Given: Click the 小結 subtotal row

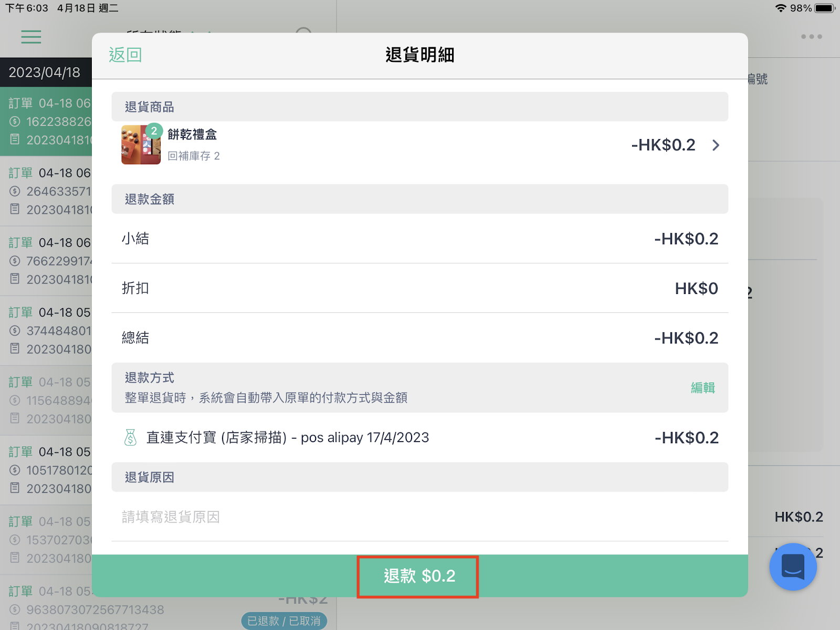Looking at the screenshot, I should pyautogui.click(x=419, y=239).
